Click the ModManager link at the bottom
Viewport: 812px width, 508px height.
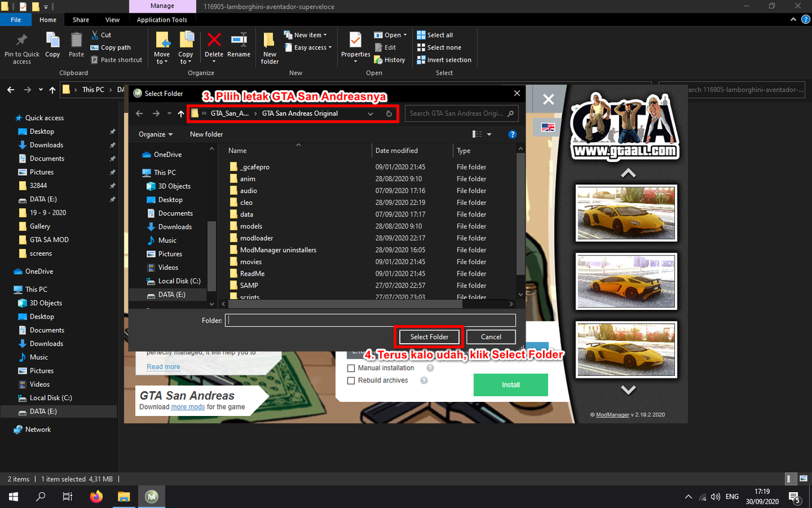tap(613, 415)
